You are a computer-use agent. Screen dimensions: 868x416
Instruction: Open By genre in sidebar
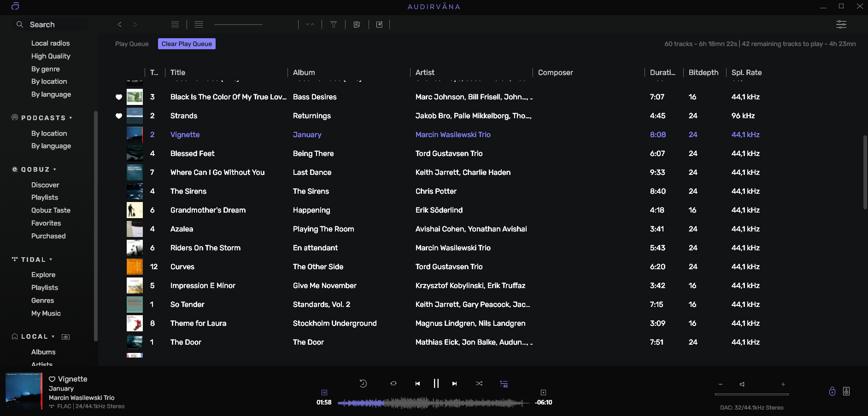click(x=46, y=69)
